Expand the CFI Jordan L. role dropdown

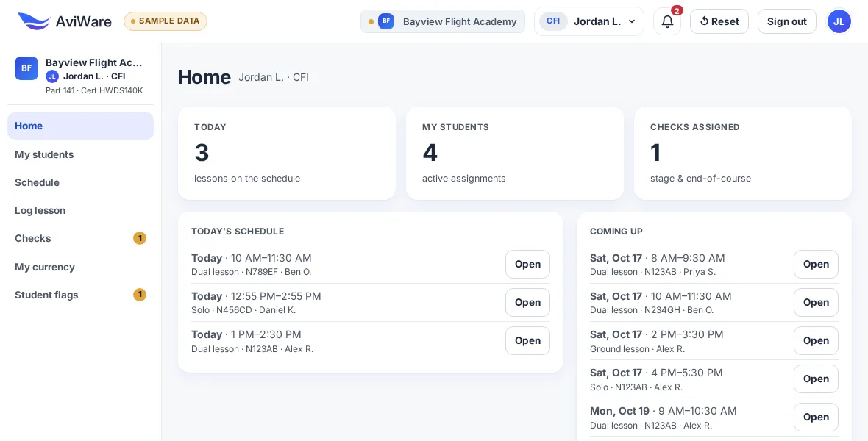[x=589, y=21]
